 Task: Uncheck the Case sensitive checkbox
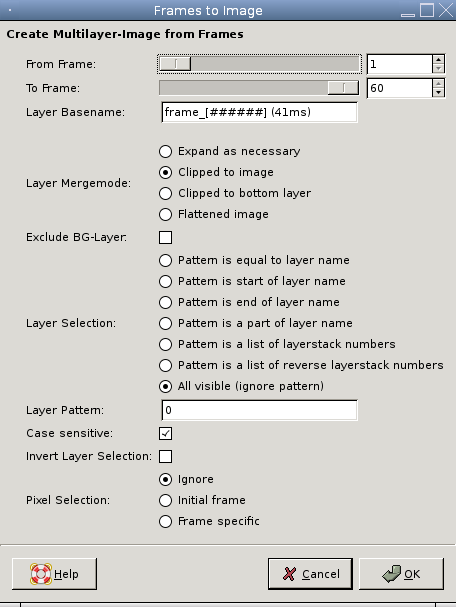point(165,433)
